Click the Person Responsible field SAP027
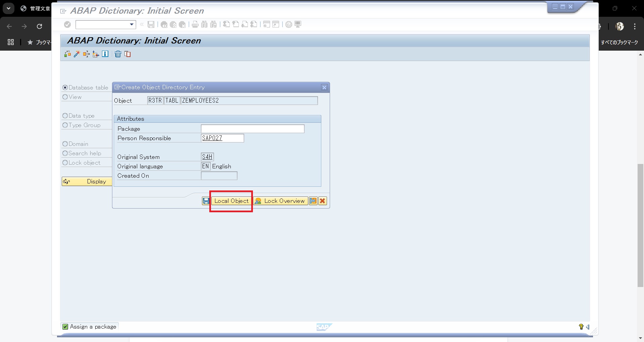This screenshot has width=644, height=342. click(222, 138)
